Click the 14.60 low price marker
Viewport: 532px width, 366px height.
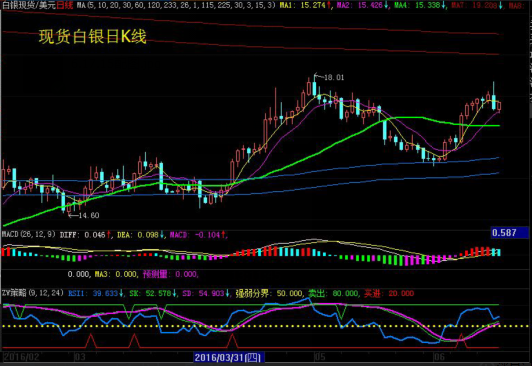click(89, 215)
